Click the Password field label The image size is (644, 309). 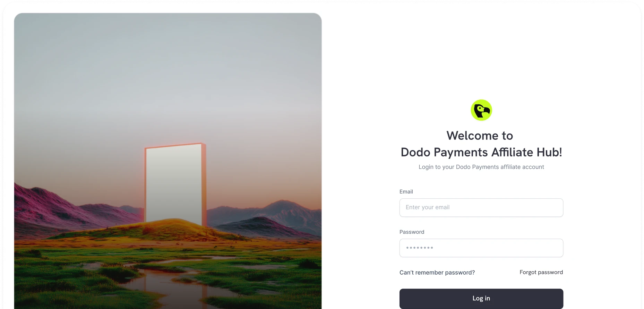pos(412,232)
